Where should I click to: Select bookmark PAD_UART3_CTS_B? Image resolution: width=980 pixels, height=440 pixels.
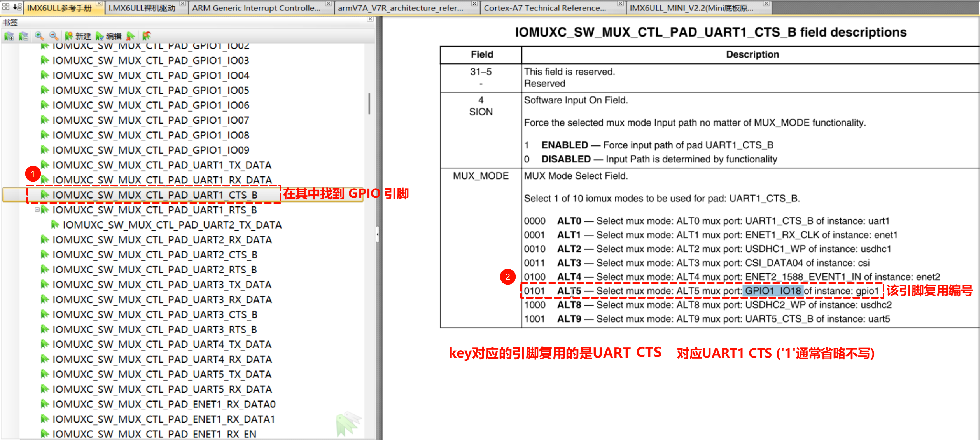coord(155,314)
